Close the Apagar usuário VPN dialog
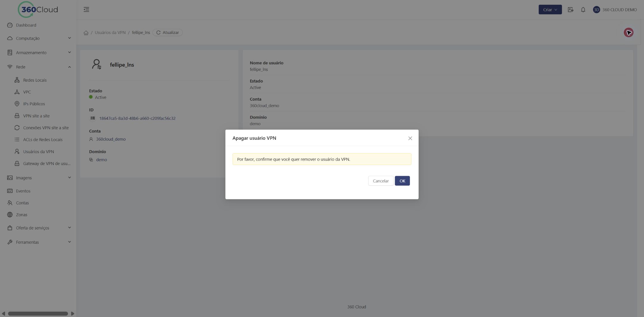This screenshot has height=317, width=644. [x=410, y=138]
